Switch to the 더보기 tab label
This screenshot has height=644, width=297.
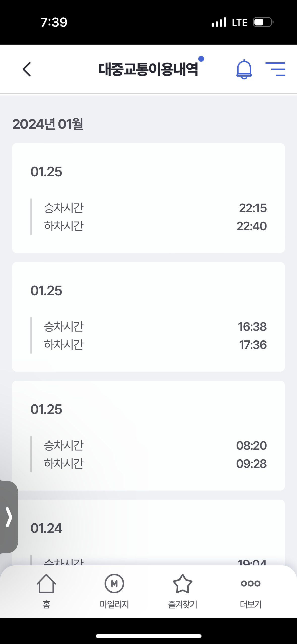(x=251, y=604)
